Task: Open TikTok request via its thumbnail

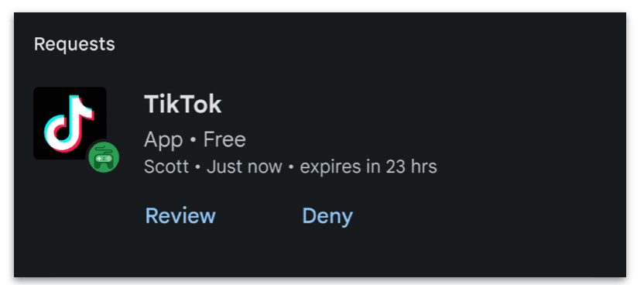Action: pyautogui.click(x=70, y=123)
